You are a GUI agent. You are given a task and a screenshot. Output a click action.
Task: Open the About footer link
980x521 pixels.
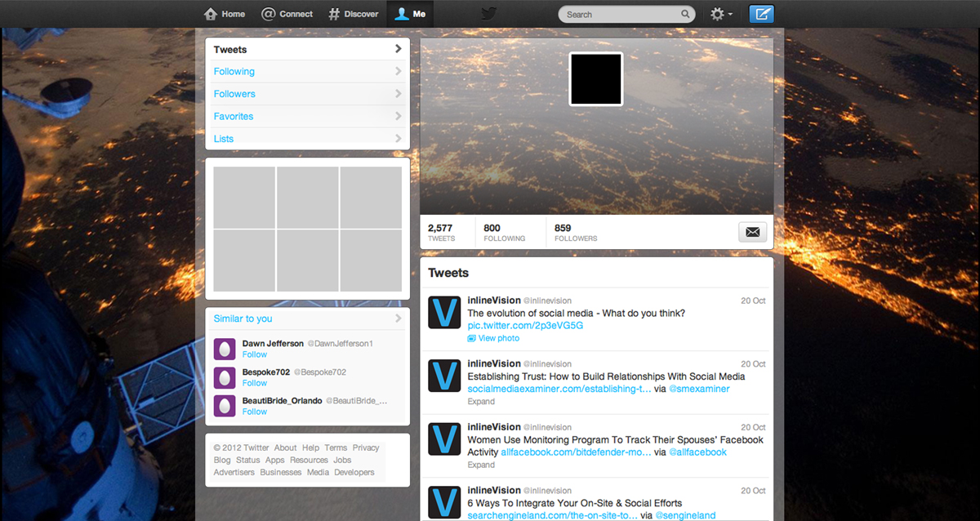285,448
